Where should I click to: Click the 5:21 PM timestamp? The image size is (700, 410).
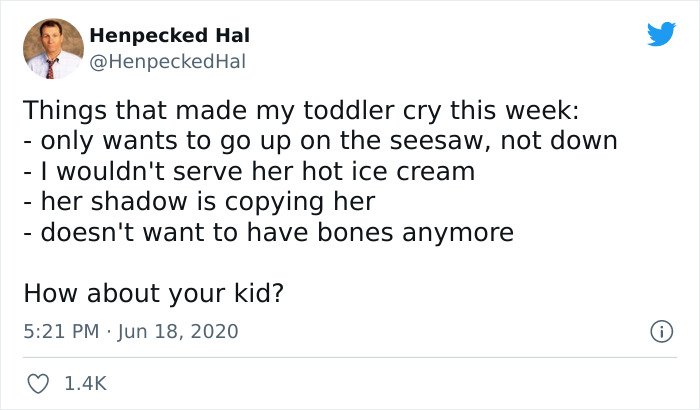click(60, 331)
